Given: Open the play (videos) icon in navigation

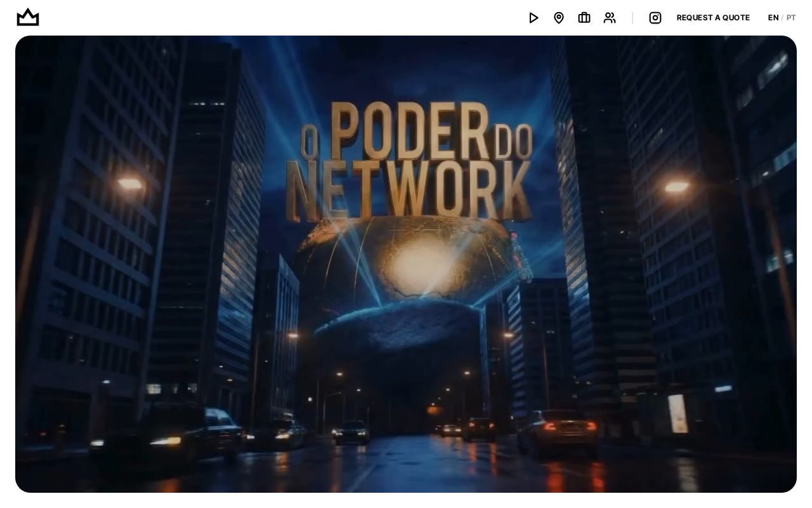Looking at the screenshot, I should pyautogui.click(x=534, y=18).
